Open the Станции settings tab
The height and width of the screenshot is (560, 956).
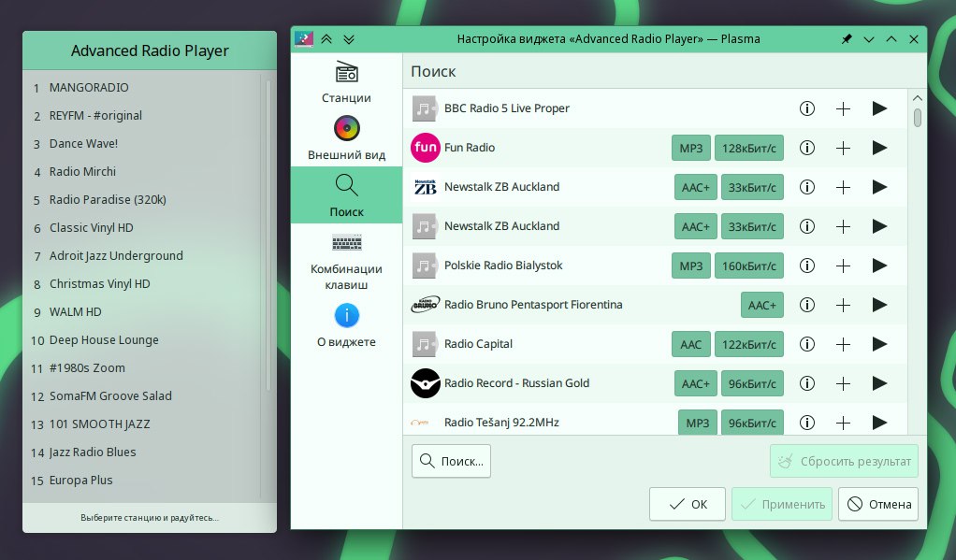tap(346, 82)
